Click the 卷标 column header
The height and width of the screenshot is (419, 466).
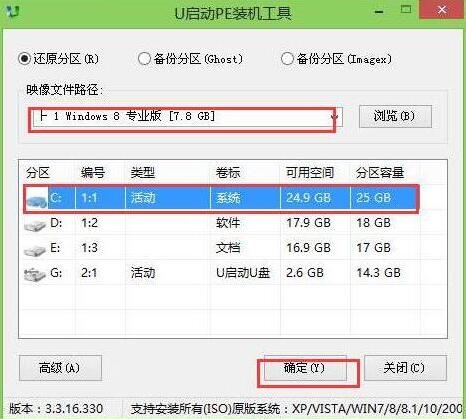click(228, 173)
